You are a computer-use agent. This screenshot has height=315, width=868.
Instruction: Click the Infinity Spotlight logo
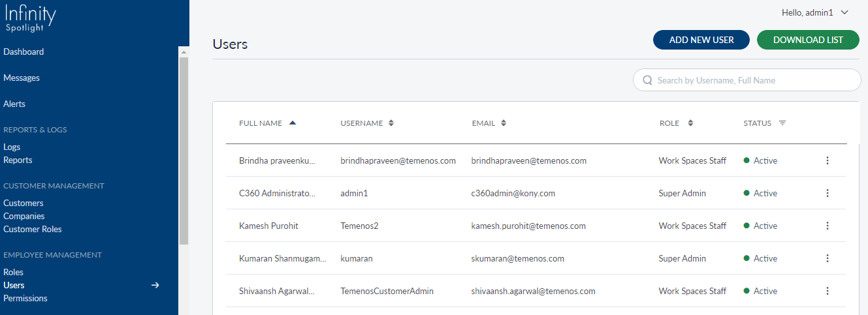(x=31, y=19)
